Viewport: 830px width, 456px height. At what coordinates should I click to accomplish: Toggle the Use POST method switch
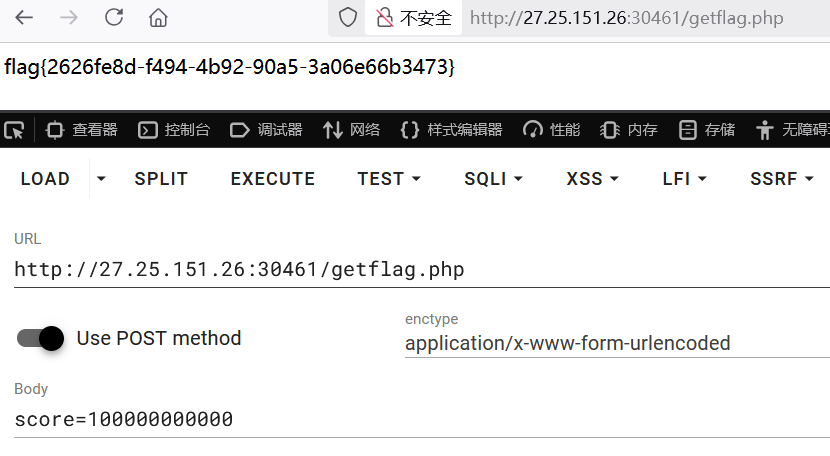click(x=41, y=338)
